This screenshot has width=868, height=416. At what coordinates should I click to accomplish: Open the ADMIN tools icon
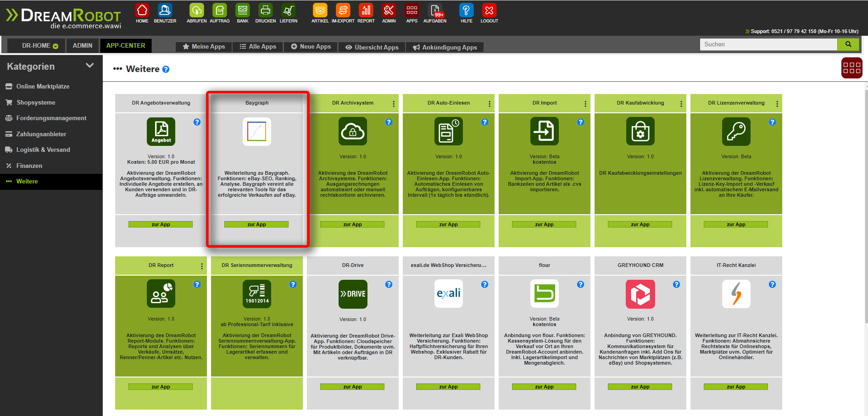tap(389, 10)
